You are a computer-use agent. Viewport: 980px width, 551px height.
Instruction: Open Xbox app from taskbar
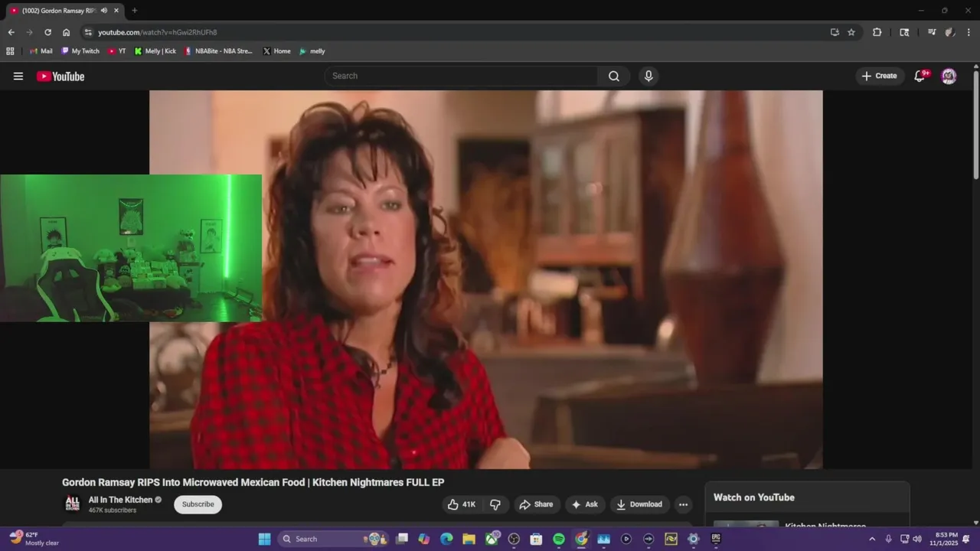click(492, 539)
